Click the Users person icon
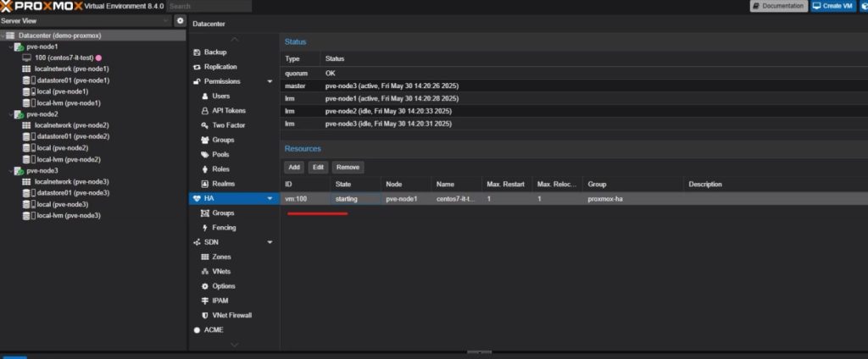Image resolution: width=868 pixels, height=359 pixels. pos(205,97)
